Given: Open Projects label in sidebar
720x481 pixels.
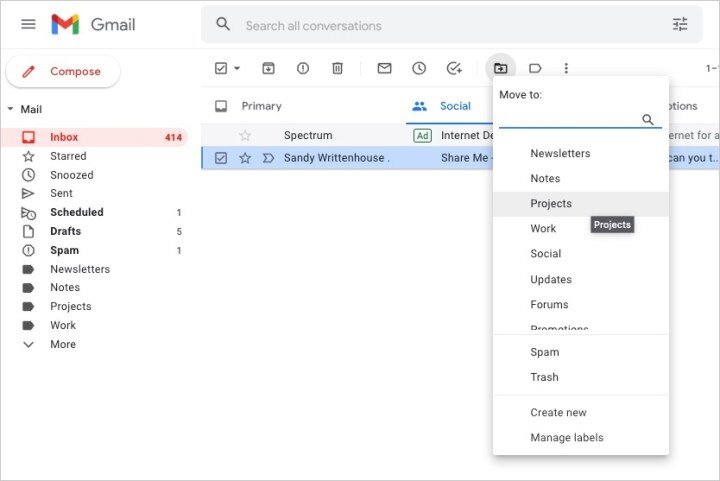Looking at the screenshot, I should pos(94,306).
